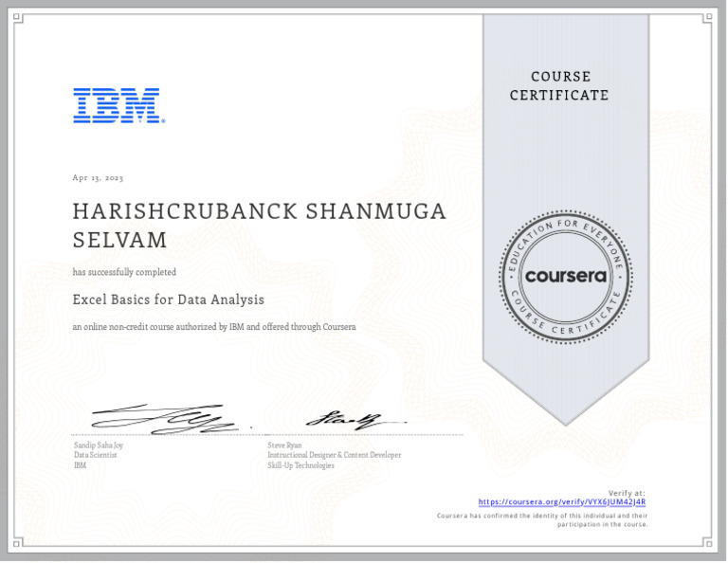The width and height of the screenshot is (728, 563).
Task: Click 'Skill-Up Technologies' text
Action: click(x=300, y=465)
